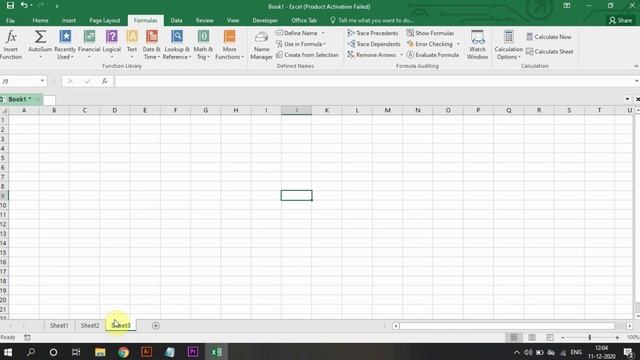Open Lookup & Reference functions
This screenshot has width=640, height=360.
(177, 45)
